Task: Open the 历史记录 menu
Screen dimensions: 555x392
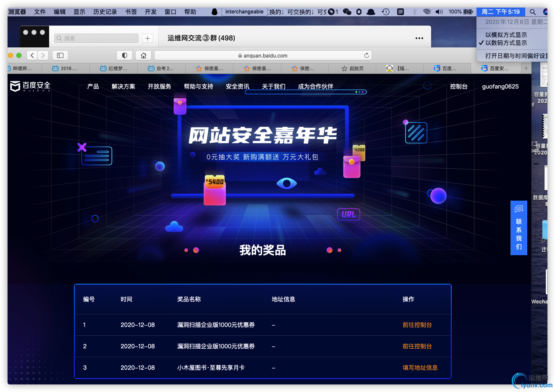Action: click(105, 12)
